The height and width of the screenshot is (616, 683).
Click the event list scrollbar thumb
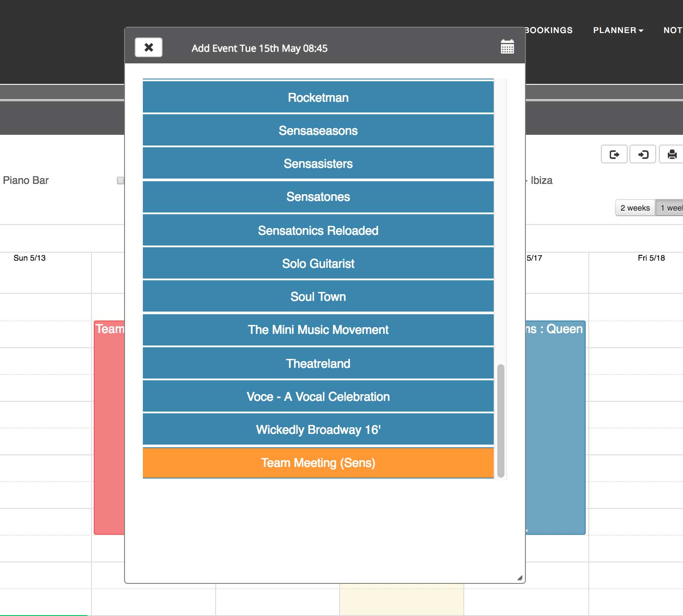(501, 420)
